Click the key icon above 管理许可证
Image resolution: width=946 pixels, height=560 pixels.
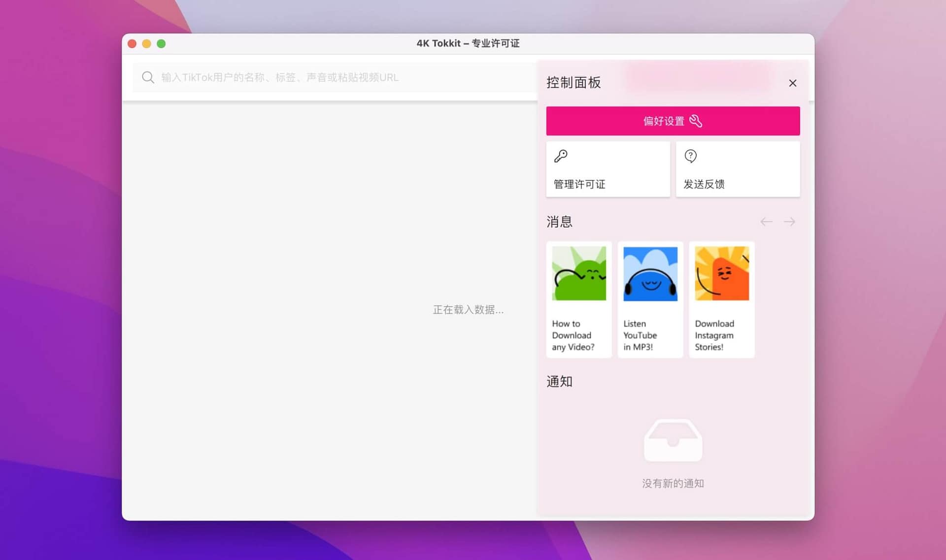pyautogui.click(x=560, y=156)
